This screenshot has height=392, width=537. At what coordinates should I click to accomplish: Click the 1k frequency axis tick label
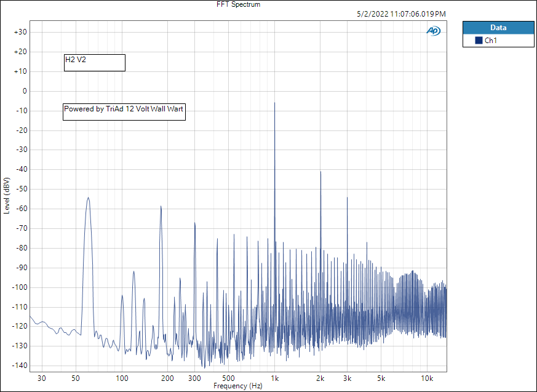tap(275, 378)
